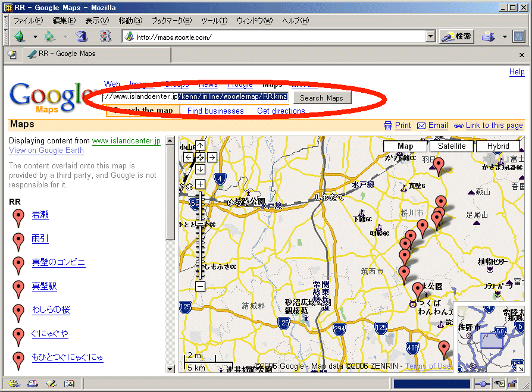Collapse the overview map arrow
Screen dimensions: 532x392
click(521, 369)
